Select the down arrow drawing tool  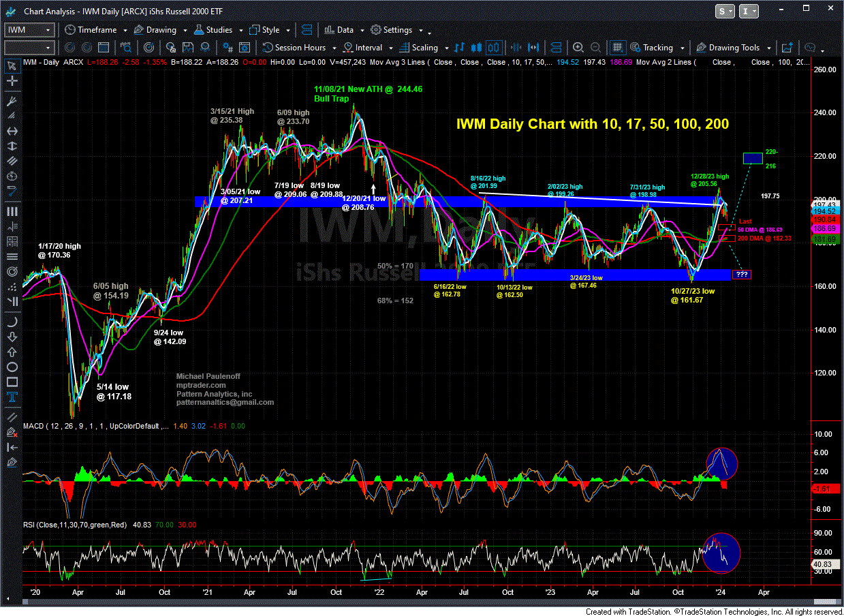(12, 337)
